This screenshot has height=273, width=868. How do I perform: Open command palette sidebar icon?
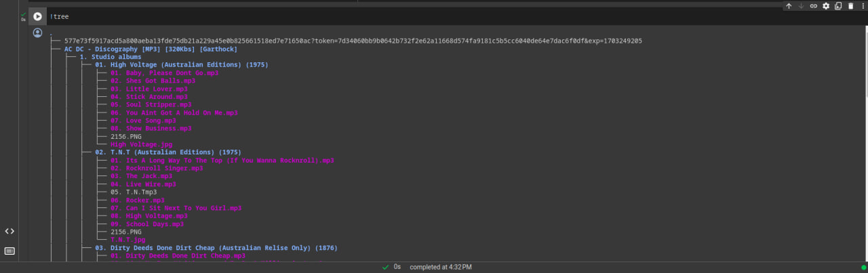click(9, 251)
